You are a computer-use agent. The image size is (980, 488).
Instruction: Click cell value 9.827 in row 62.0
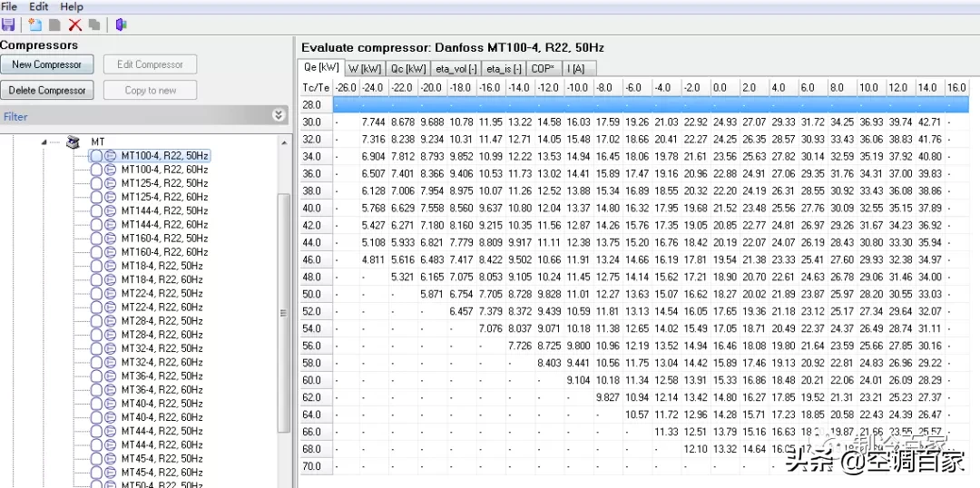(607, 397)
